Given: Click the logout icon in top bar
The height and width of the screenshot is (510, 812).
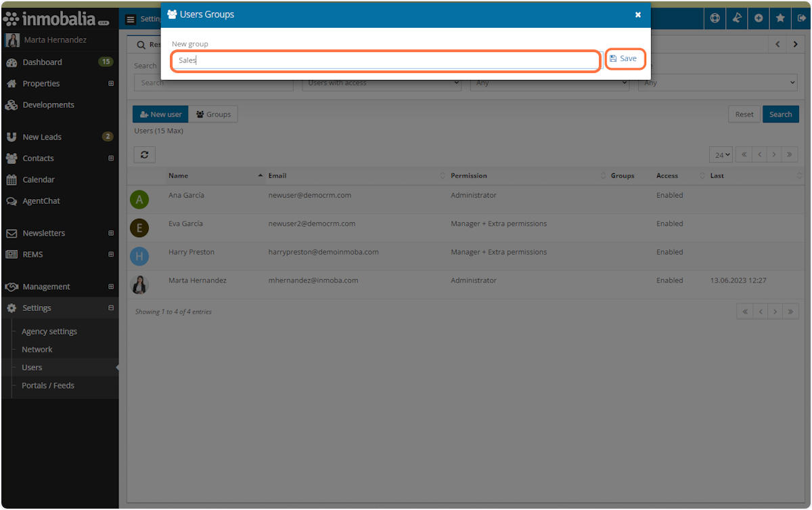Looking at the screenshot, I should 801,18.
